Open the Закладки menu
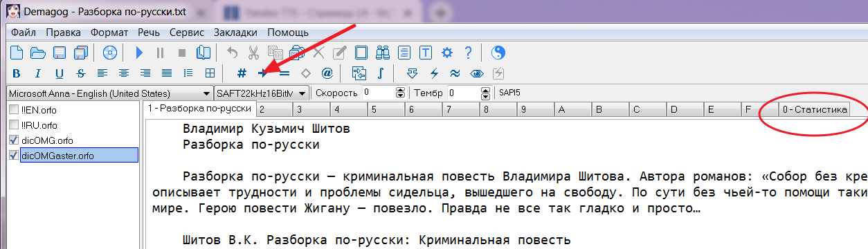This screenshot has width=868, height=249. pyautogui.click(x=235, y=32)
